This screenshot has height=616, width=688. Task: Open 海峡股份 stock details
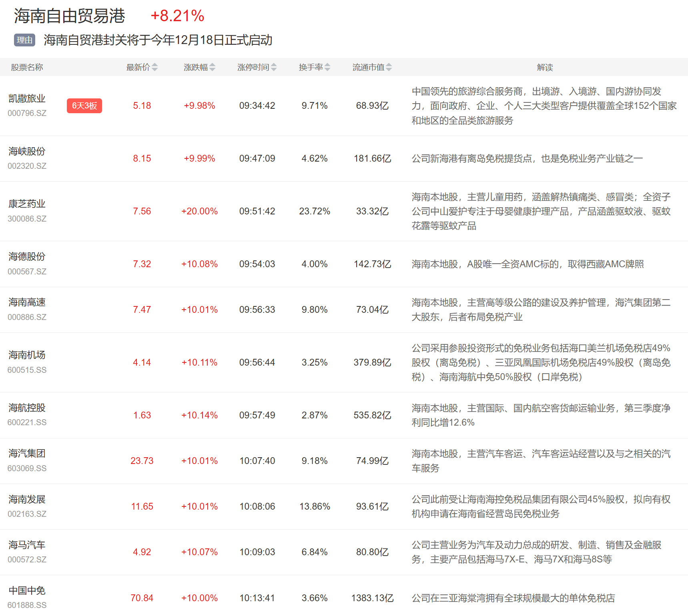pyautogui.click(x=27, y=151)
